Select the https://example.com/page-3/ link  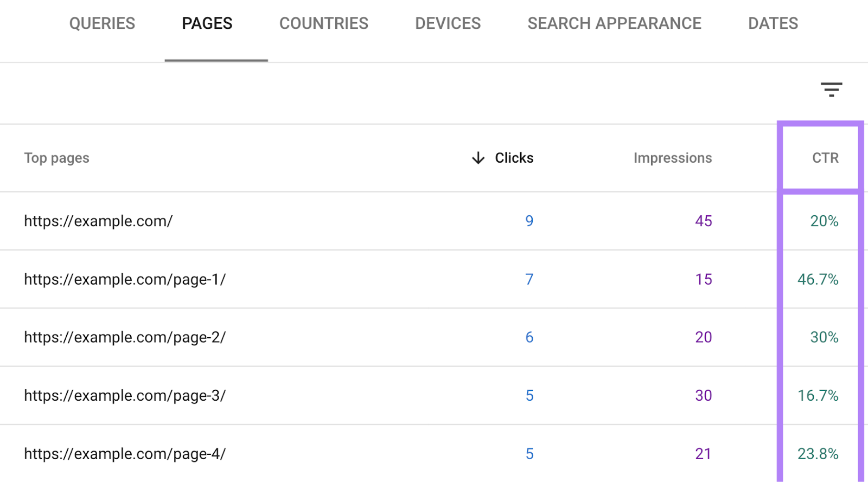tap(125, 395)
